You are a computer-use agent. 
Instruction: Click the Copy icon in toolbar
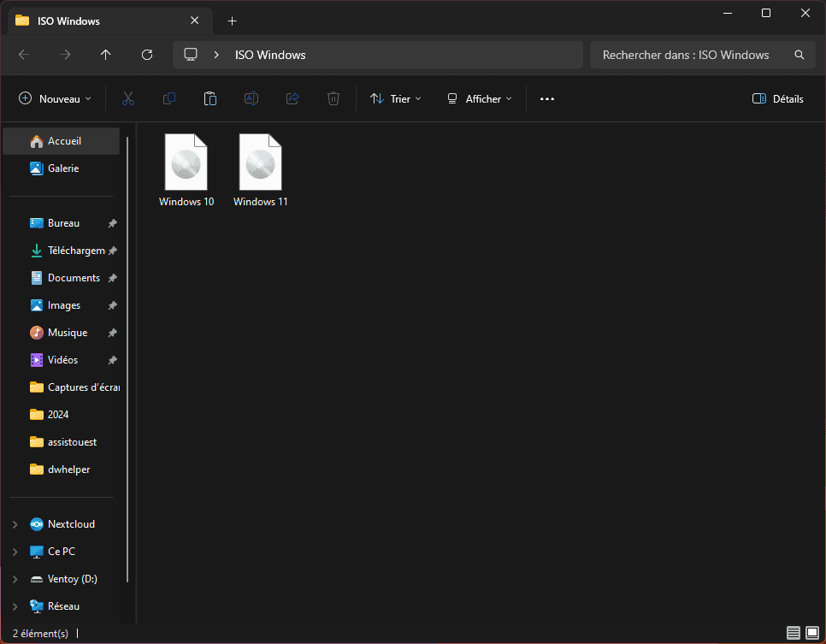pyautogui.click(x=169, y=98)
